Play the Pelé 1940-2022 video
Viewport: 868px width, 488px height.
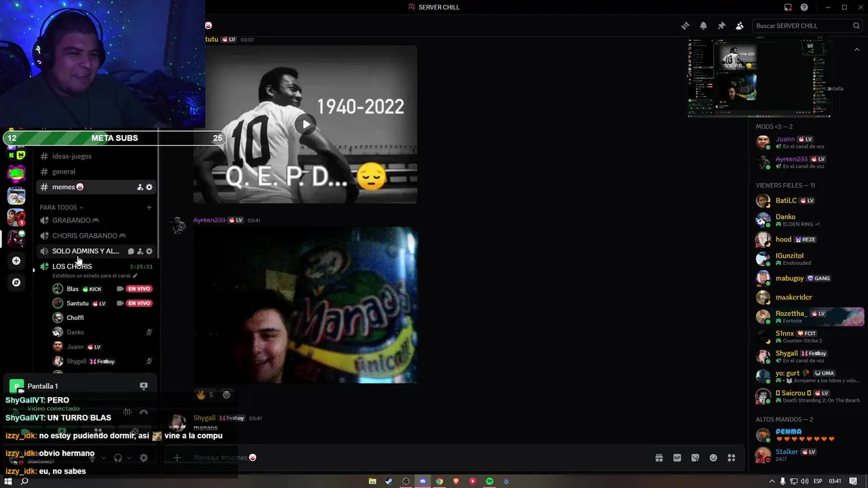click(305, 124)
